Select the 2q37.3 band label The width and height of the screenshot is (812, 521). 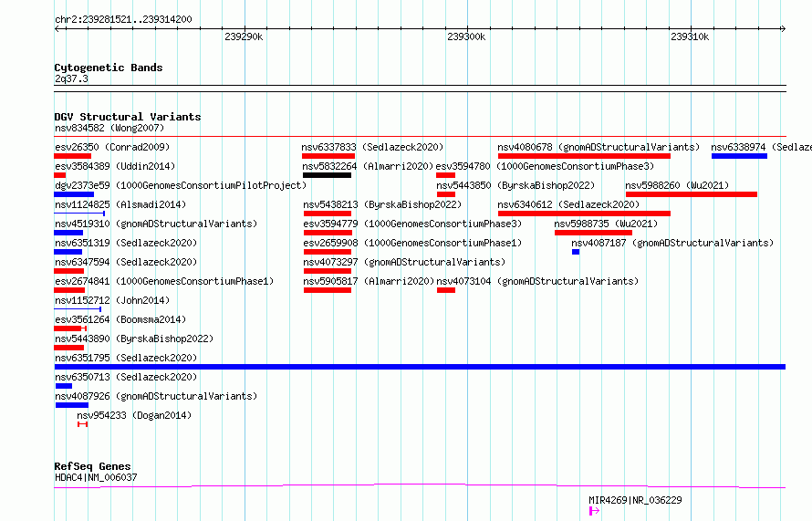71,78
